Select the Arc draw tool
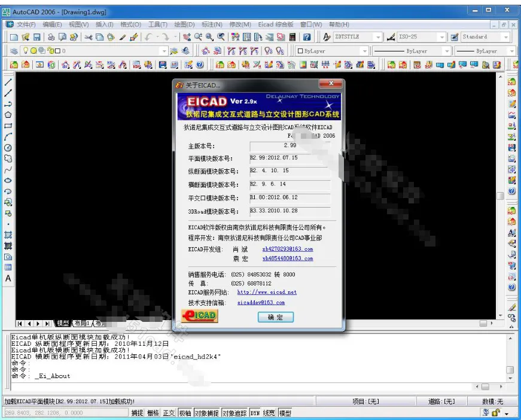This screenshot has width=521, height=420. click(8, 137)
